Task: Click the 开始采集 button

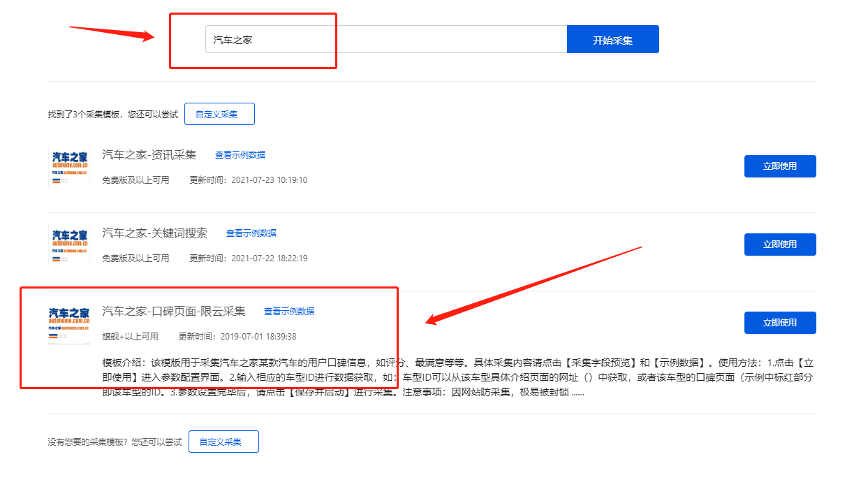Action: (x=613, y=39)
